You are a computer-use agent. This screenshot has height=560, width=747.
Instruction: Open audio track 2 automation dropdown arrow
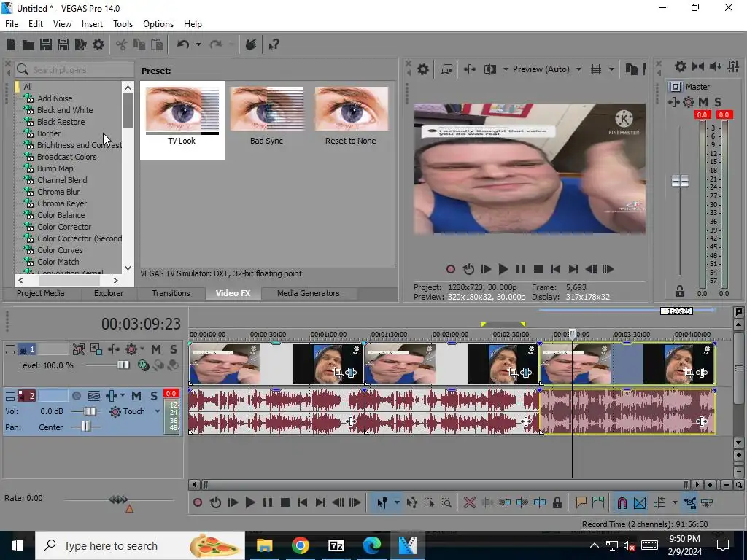point(123,396)
